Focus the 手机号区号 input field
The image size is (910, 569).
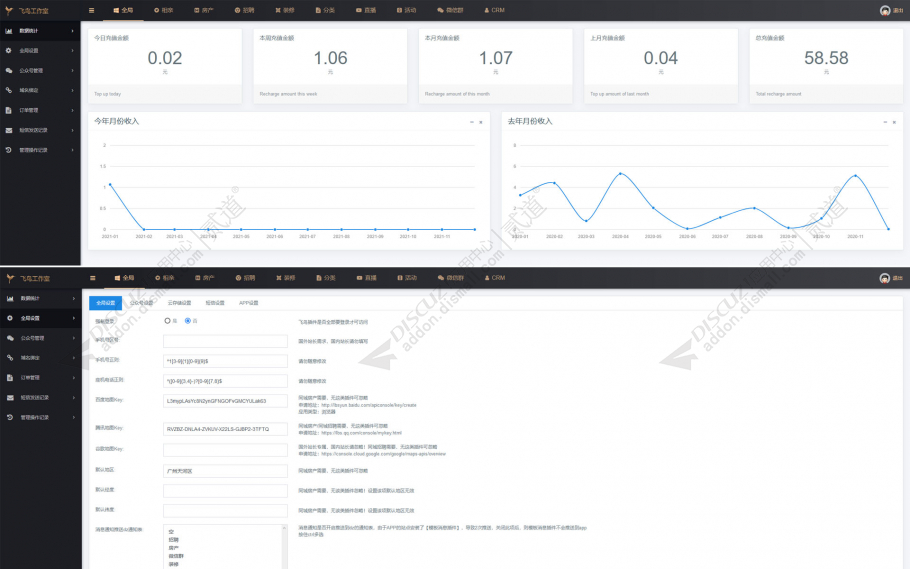(x=225, y=341)
